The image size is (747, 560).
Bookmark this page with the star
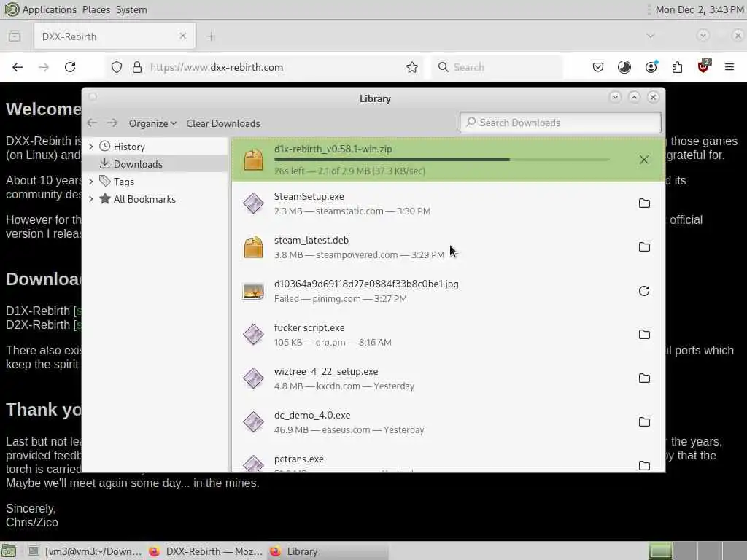point(412,67)
